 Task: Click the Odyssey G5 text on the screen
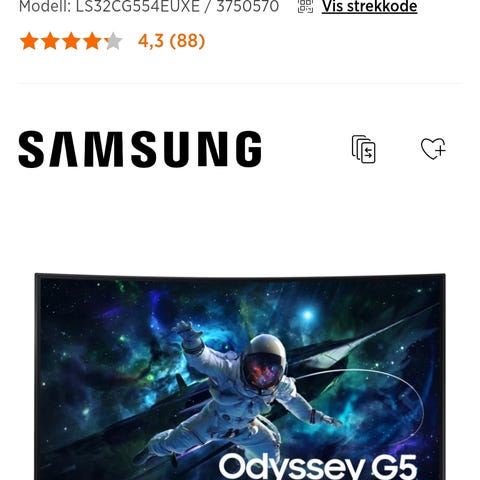click(x=318, y=466)
